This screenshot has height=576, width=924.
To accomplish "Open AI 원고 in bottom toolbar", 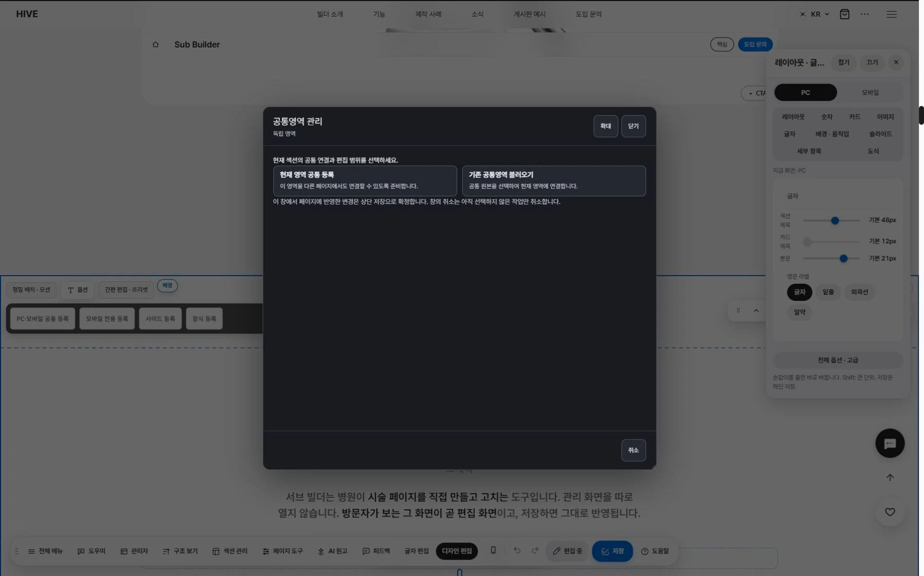I will coord(333,551).
